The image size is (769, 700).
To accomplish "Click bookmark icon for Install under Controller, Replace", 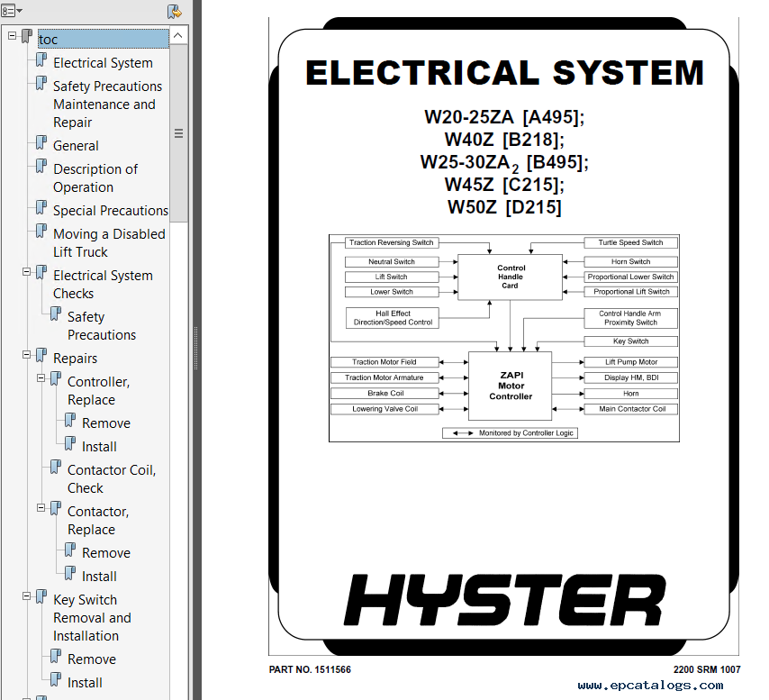I will 70,444.
